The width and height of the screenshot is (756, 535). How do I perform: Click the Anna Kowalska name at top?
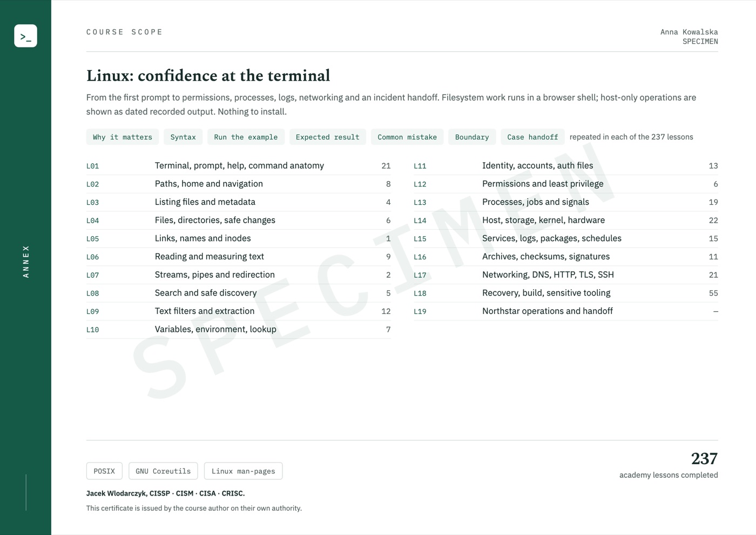click(689, 32)
